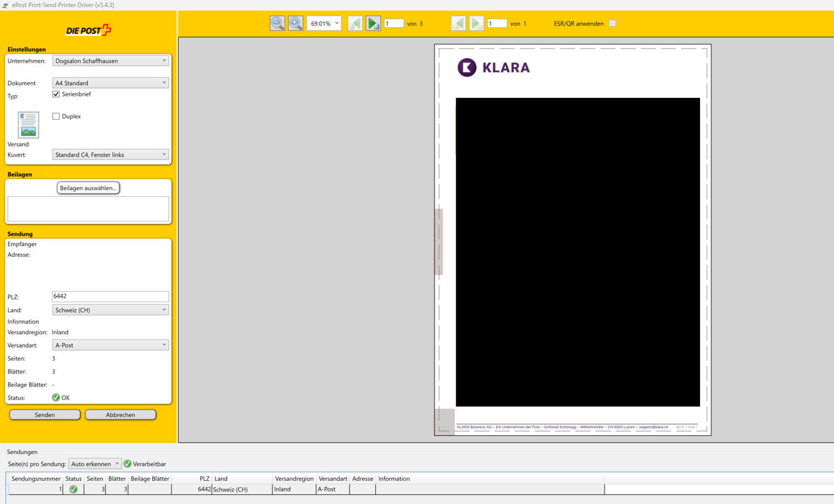Uncheck the Serienbrief checkbox
Screen dimensions: 834x504
[56, 94]
